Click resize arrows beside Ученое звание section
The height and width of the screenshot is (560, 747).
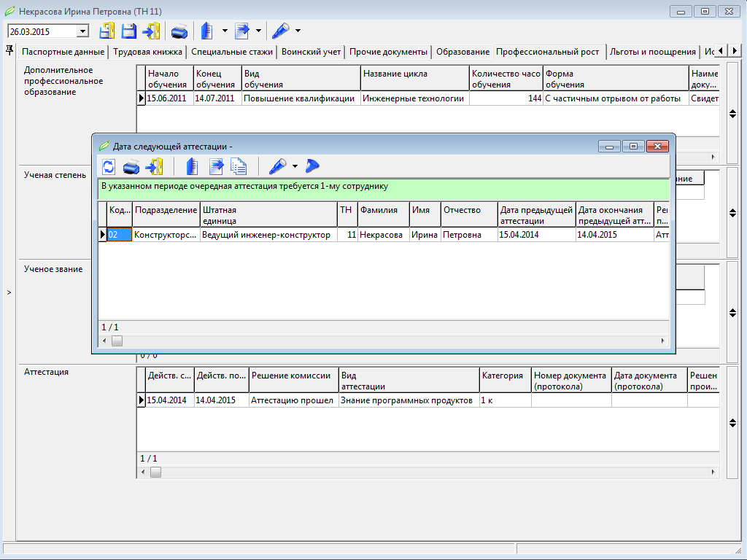pyautogui.click(x=732, y=313)
